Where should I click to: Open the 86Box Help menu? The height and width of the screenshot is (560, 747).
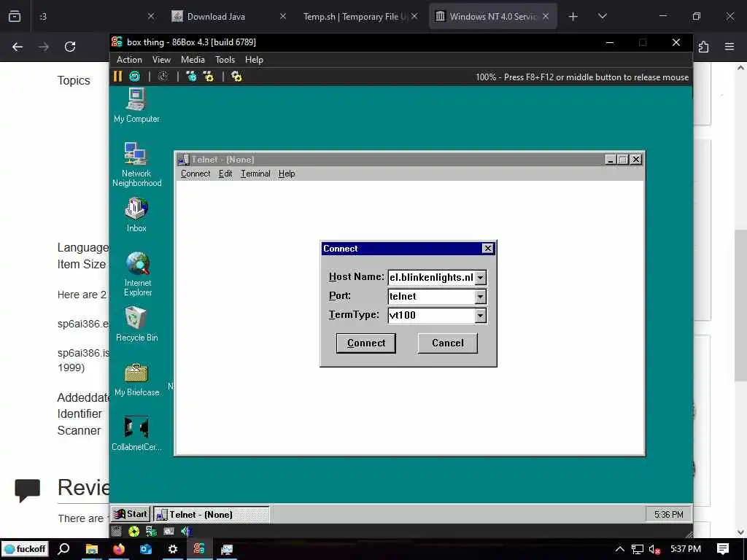254,60
